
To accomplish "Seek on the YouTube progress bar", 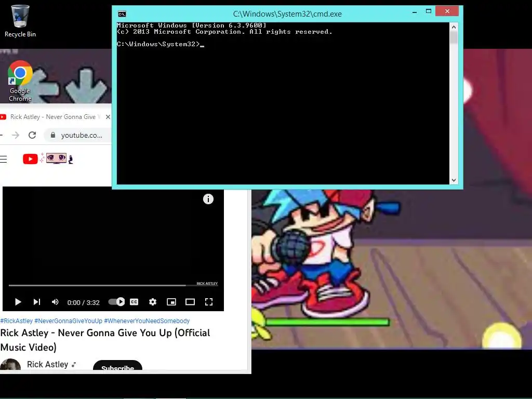I will (x=113, y=285).
